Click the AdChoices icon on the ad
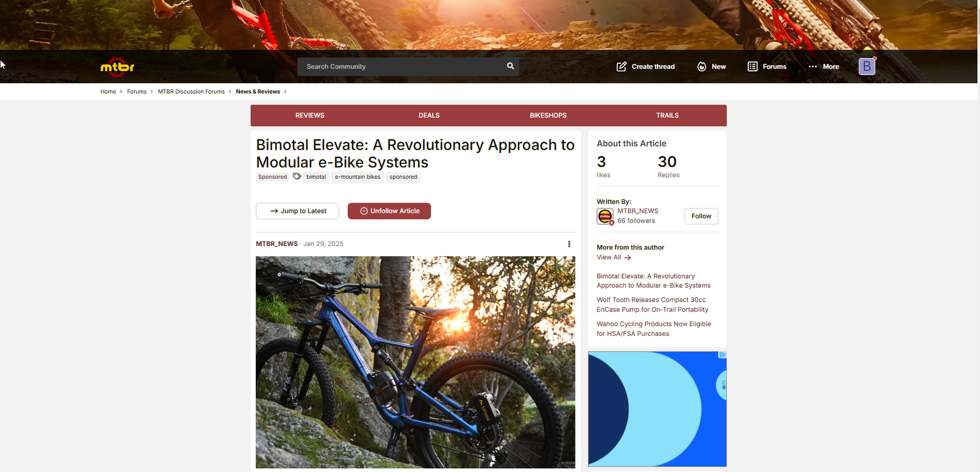Image resolution: width=980 pixels, height=472 pixels. [x=722, y=355]
